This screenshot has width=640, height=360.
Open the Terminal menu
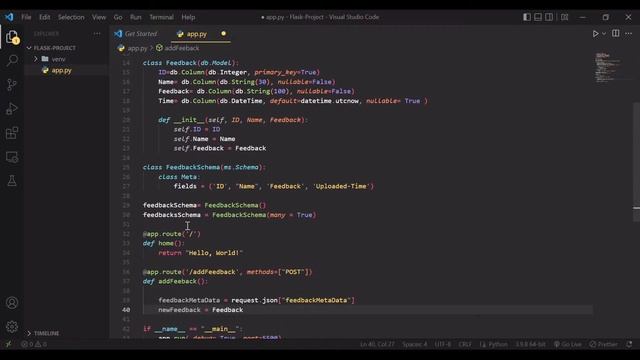tap(161, 17)
